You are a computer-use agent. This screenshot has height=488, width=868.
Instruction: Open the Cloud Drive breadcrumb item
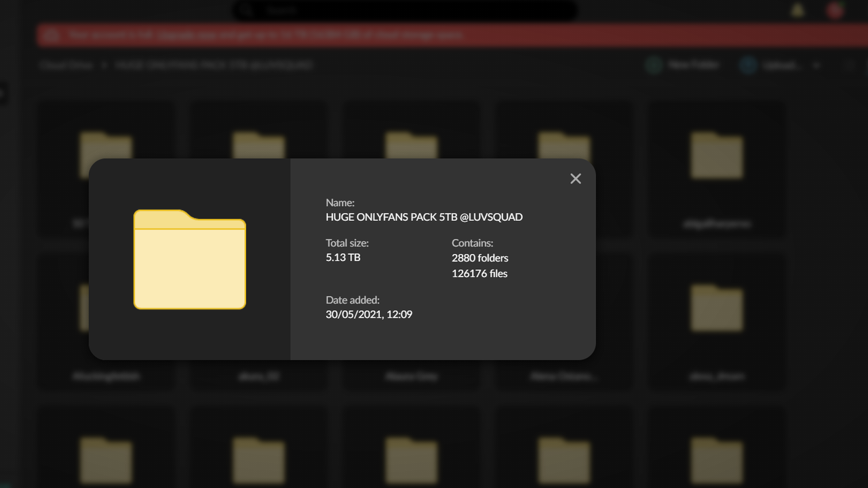click(66, 64)
